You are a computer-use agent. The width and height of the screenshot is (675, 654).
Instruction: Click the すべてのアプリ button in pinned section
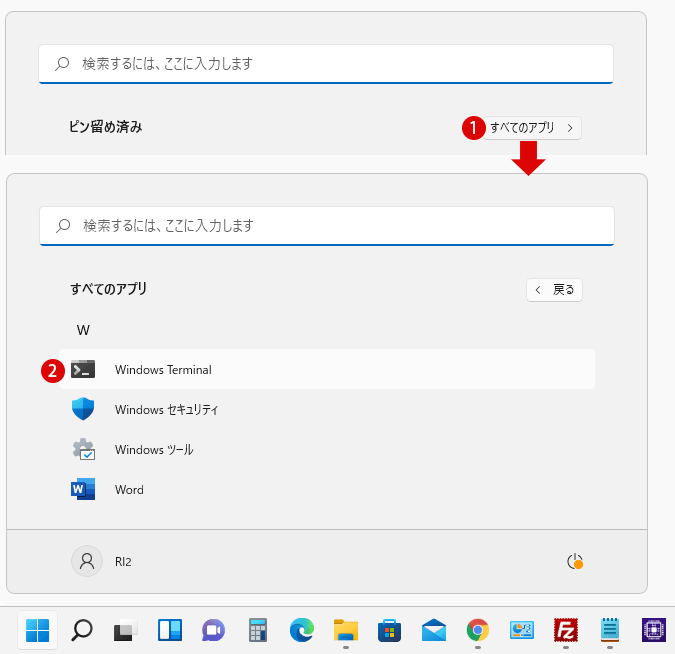[532, 128]
